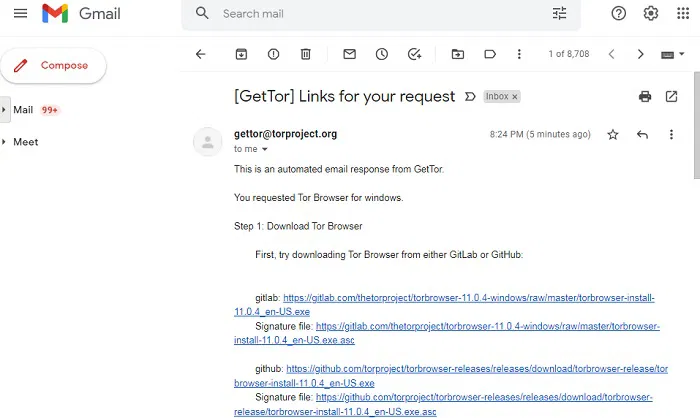The image size is (700, 418).
Task: Expand recipient details next to "to me"
Action: [x=265, y=149]
